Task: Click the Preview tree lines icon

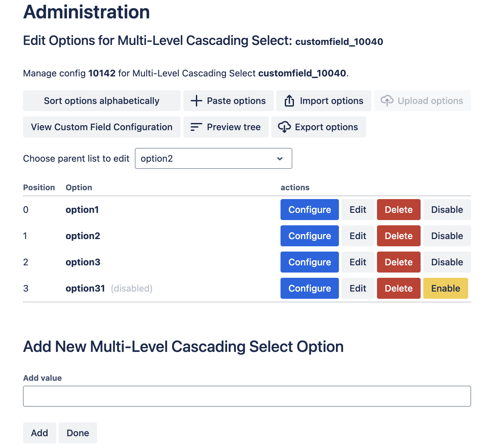Action: (196, 127)
